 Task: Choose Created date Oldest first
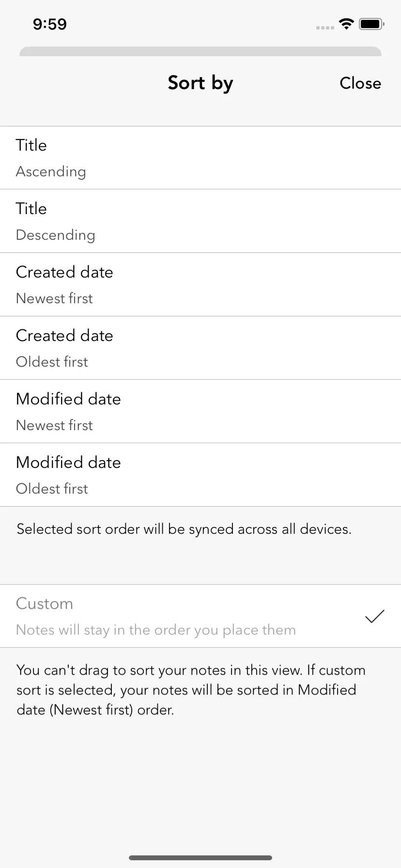click(200, 348)
